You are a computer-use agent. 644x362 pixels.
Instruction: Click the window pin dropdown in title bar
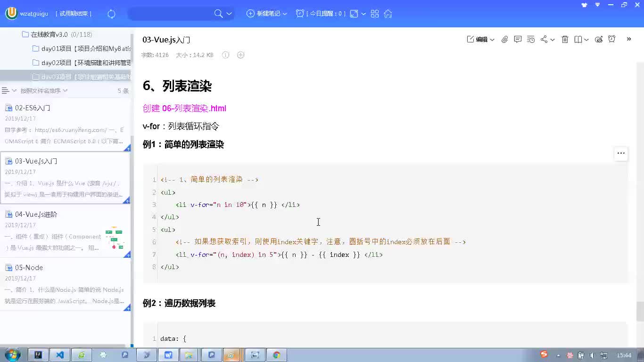click(598, 5)
